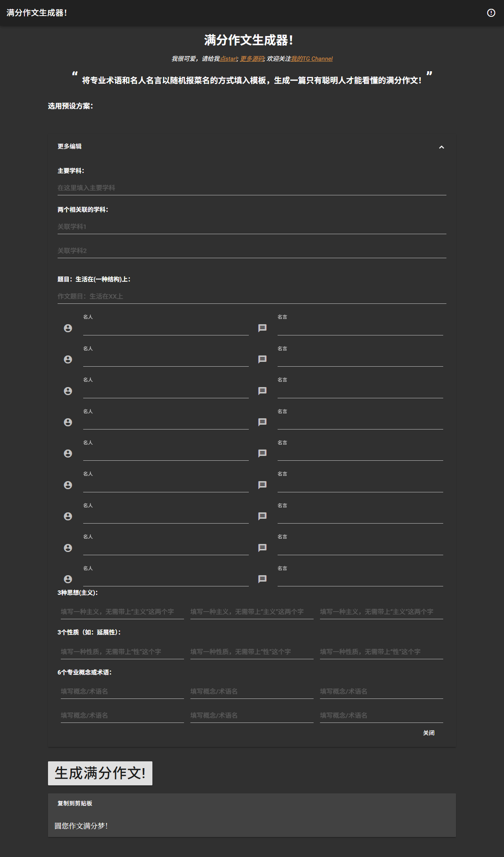
Task: Click person icon in fifth 名人 row
Action: pos(68,454)
